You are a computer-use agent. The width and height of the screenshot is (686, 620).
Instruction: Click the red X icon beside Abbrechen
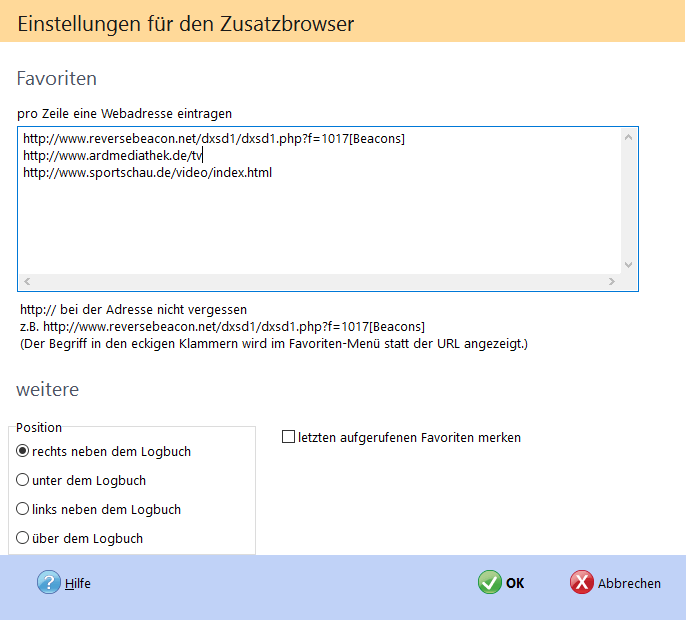[x=582, y=583]
